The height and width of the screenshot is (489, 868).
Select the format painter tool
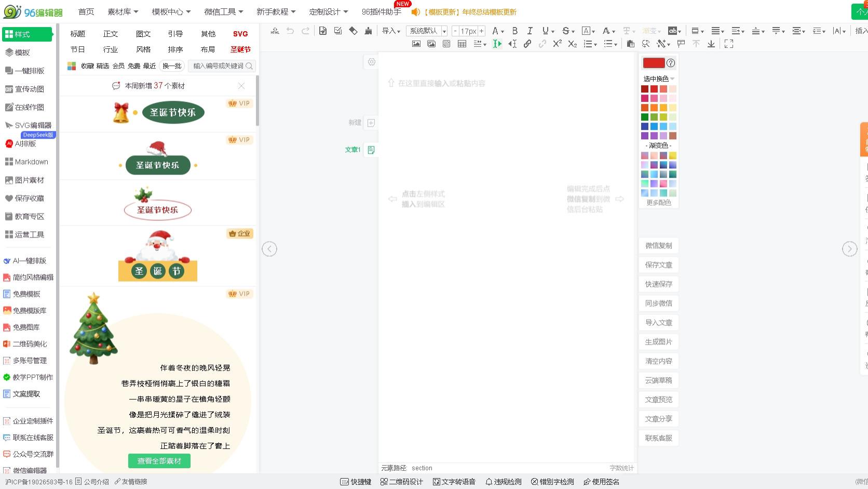(368, 31)
